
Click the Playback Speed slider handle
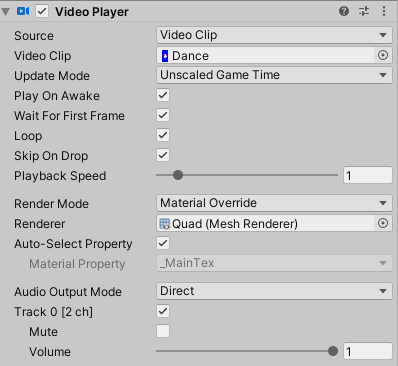coord(178,175)
